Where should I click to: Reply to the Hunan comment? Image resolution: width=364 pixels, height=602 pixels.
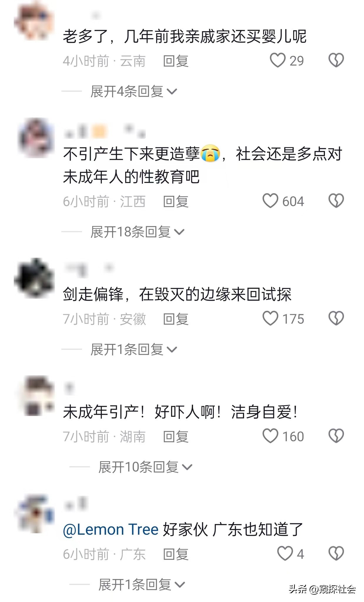(x=176, y=437)
